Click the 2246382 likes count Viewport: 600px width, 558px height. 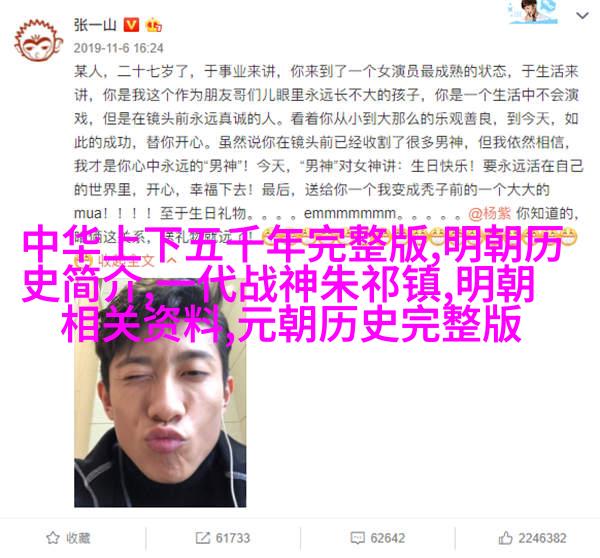click(x=543, y=538)
